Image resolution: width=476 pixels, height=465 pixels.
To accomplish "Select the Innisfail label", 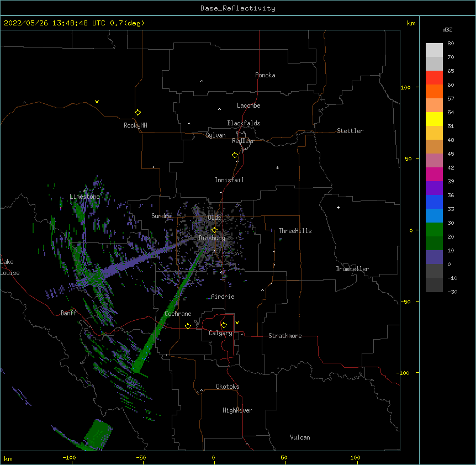I will point(229,180).
